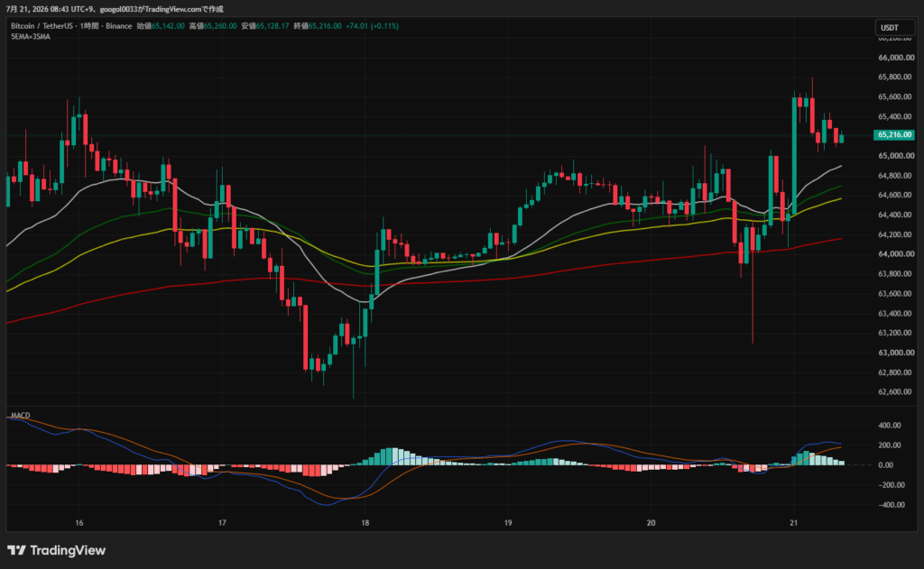This screenshot has height=569, width=924.
Task: Click the 63,000.00 price axis label
Action: pos(896,353)
